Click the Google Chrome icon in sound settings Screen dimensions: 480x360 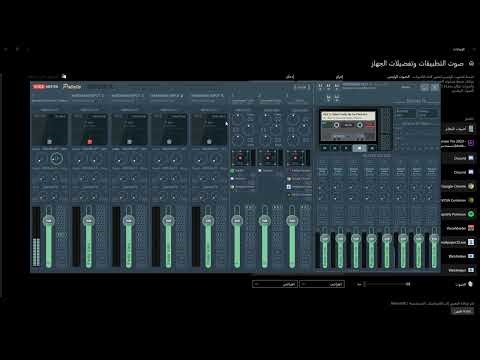pos(471,186)
